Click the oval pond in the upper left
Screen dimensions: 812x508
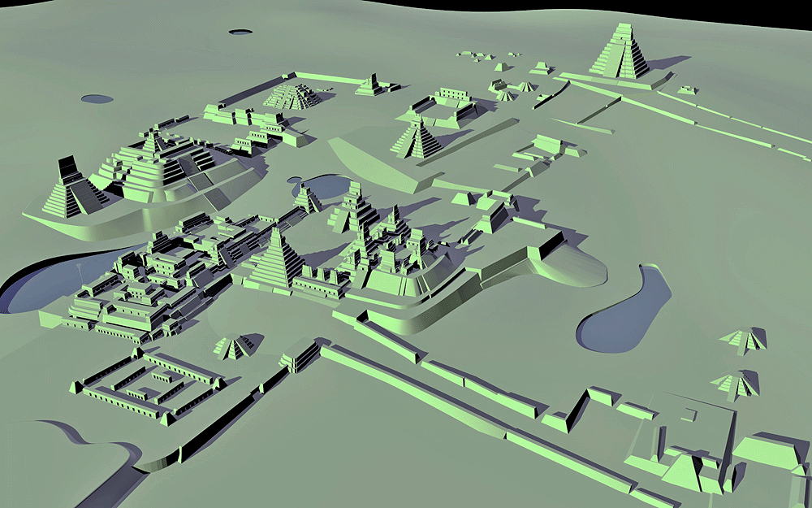coord(97,99)
